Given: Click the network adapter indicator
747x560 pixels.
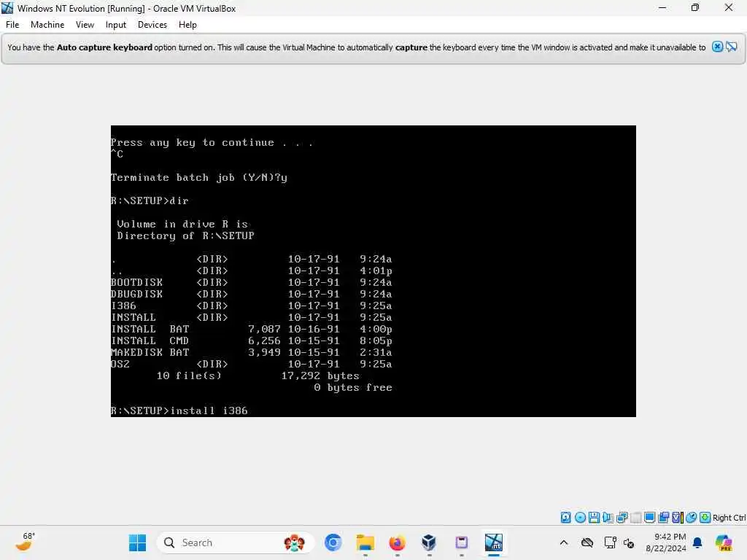Looking at the screenshot, I should [x=622, y=517].
